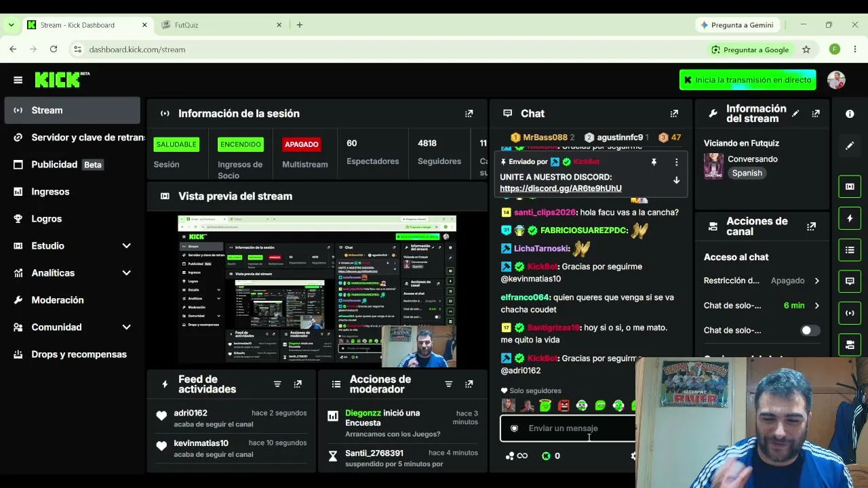The image size is (868, 488).
Task: Collapse the pinned message with the down arrow
Action: 676,180
